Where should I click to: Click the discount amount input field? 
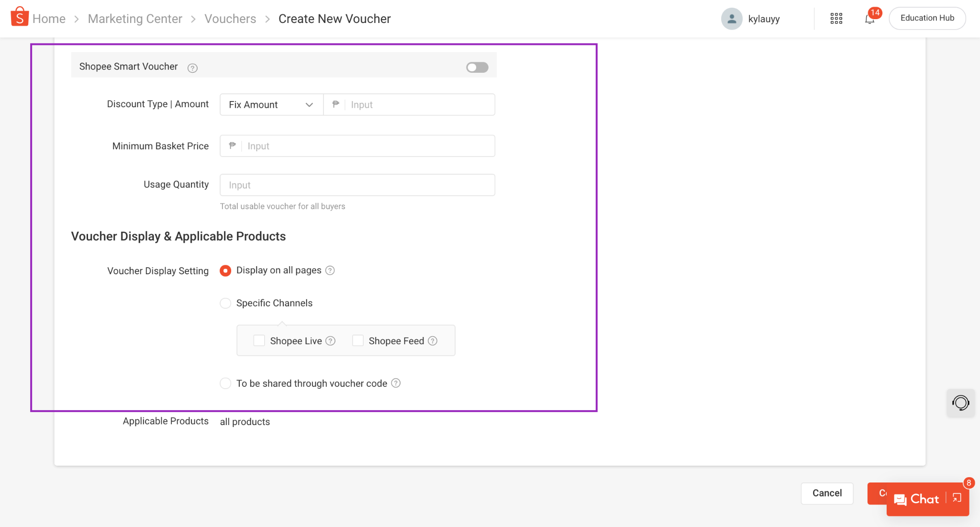point(409,104)
